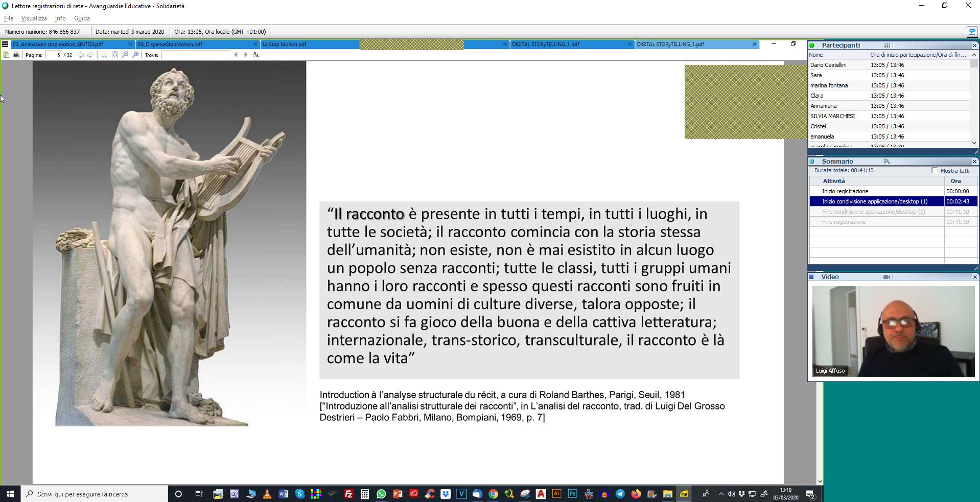Go to the previous page arrow

coord(81,55)
